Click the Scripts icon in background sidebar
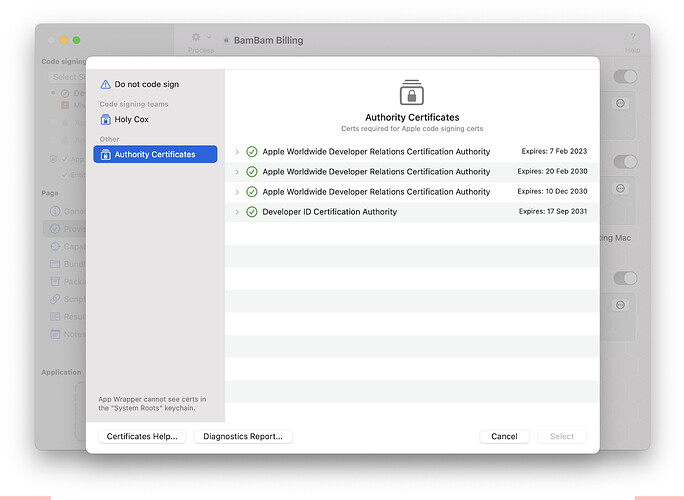The width and height of the screenshot is (684, 500). pyautogui.click(x=55, y=299)
